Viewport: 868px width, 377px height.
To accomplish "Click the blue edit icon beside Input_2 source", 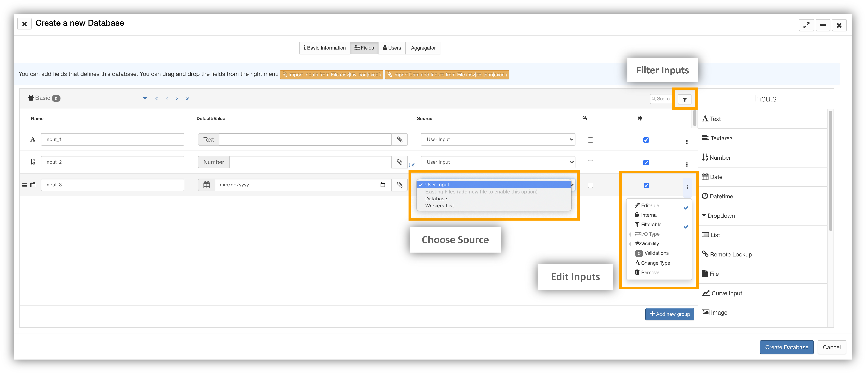I will pos(412,165).
